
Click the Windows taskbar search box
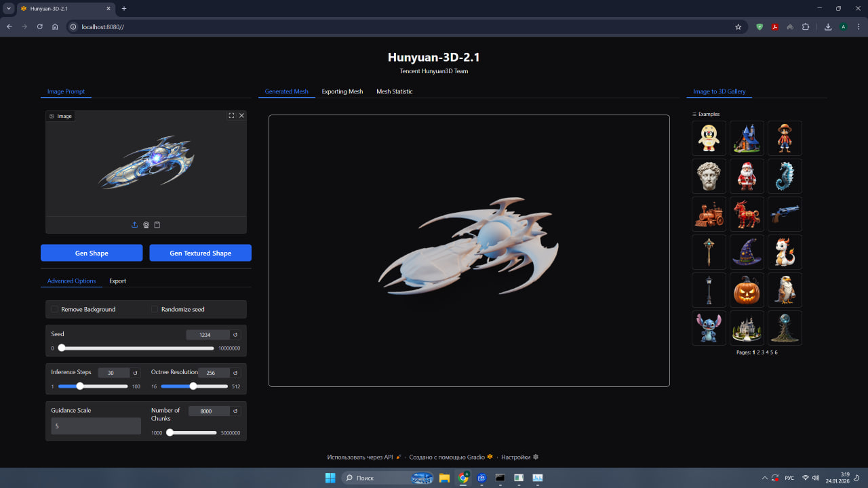click(387, 478)
